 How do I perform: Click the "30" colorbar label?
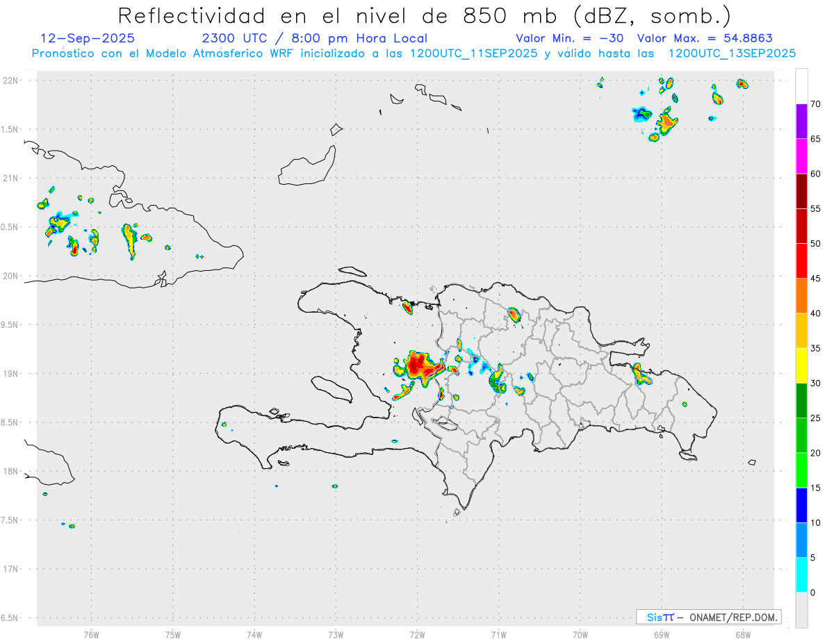[x=816, y=383]
